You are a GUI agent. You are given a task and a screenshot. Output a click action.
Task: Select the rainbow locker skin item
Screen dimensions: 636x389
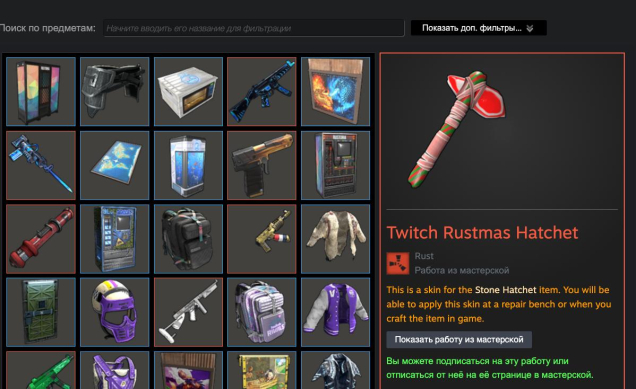(x=41, y=91)
